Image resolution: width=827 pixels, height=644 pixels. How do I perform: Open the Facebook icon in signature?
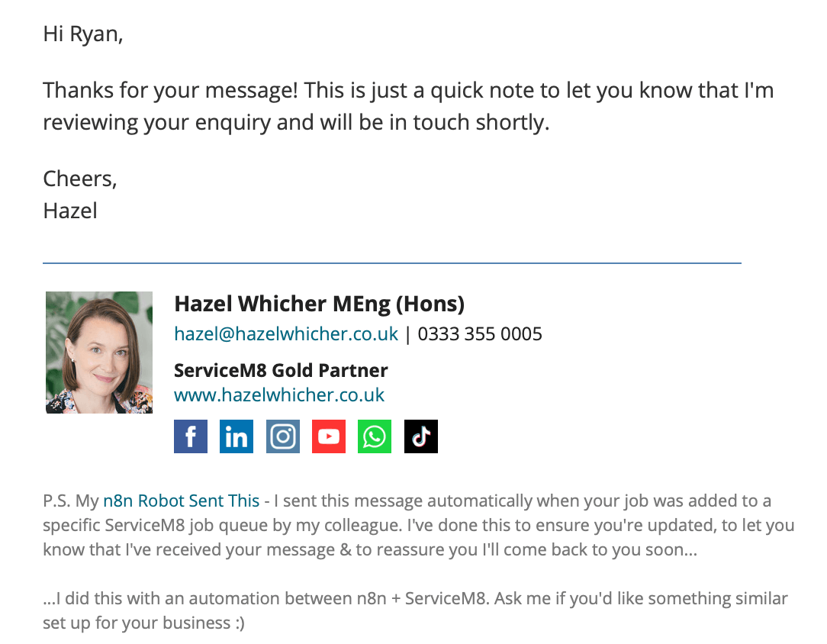point(191,436)
